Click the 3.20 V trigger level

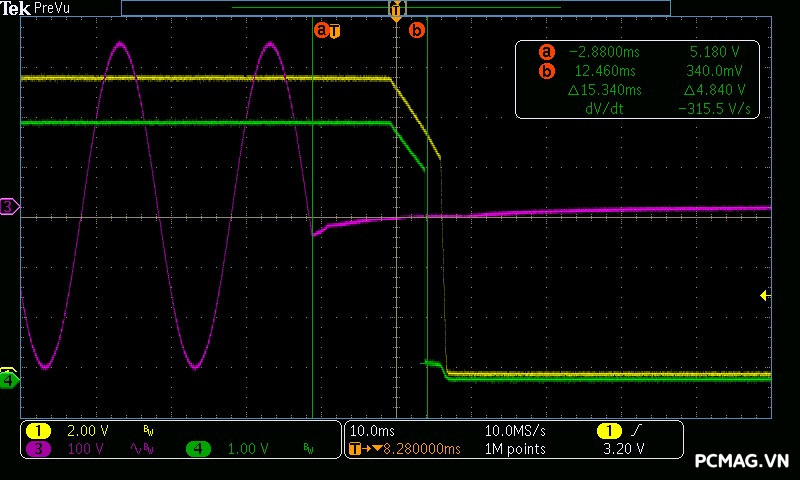[x=623, y=449]
